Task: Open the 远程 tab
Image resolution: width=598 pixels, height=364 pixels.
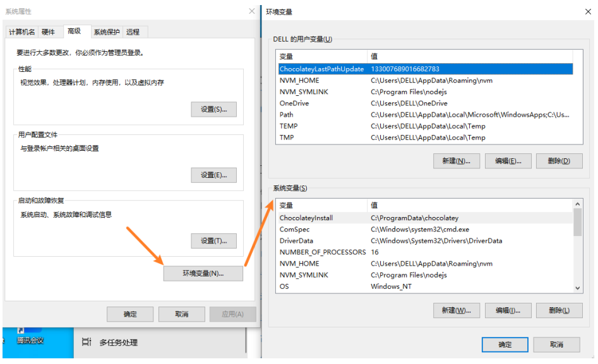Action: [x=133, y=32]
